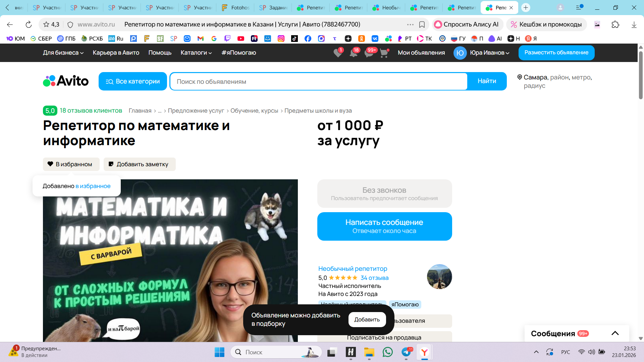Click 'Написать сообщение' button
Screen dimensions: 644x362
coord(384,226)
